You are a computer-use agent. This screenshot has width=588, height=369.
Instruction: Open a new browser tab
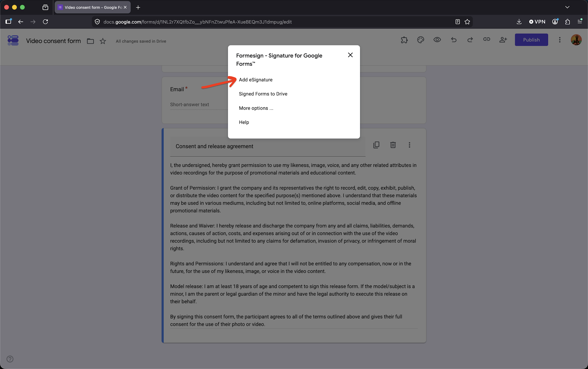pyautogui.click(x=138, y=7)
